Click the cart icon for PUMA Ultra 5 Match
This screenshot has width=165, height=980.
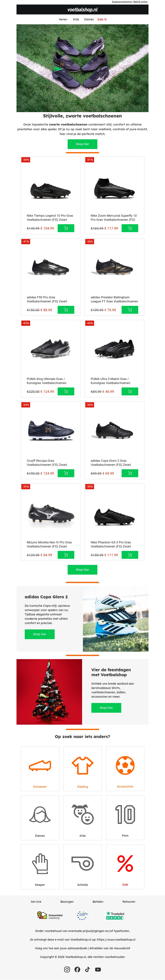click(130, 391)
